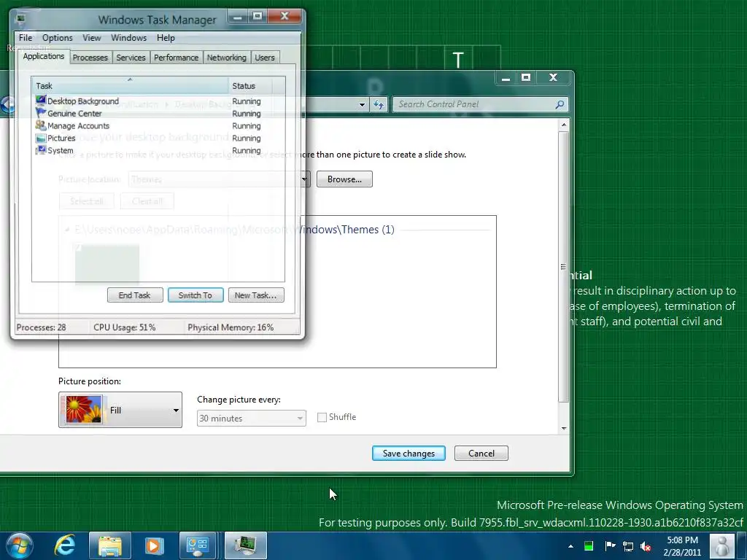Viewport: 747px width, 560px height.
Task: Click the vertical scrollbar thumb in Control Panel
Action: [564, 267]
